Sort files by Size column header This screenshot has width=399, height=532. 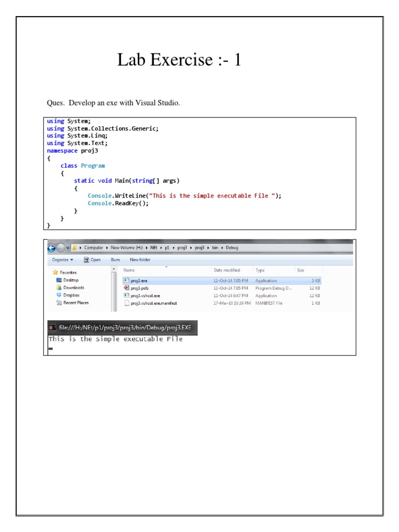point(300,270)
